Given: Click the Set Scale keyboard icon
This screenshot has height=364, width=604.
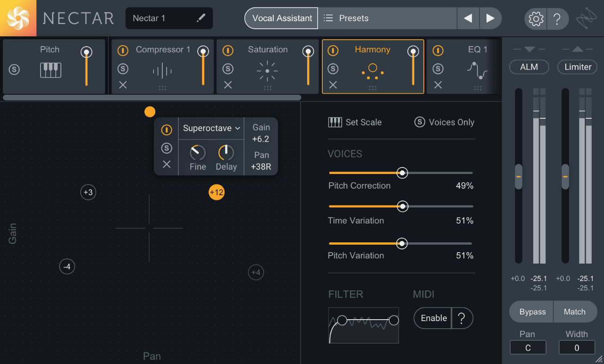Looking at the screenshot, I should tap(335, 122).
